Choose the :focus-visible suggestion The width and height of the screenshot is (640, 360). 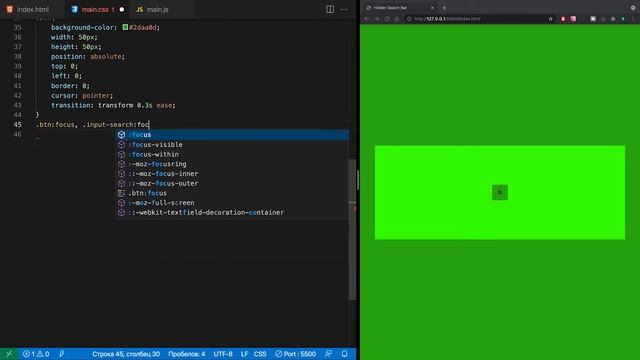click(232, 144)
